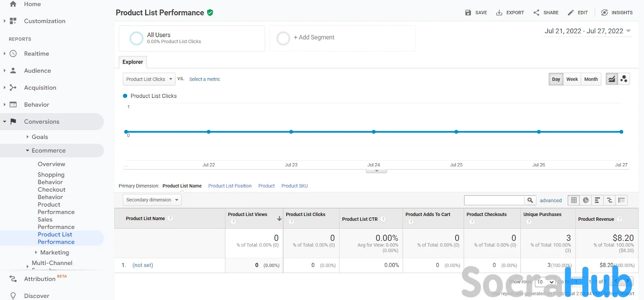Switch to line chart view icon
Image resolution: width=644 pixels, height=300 pixels.
(612, 79)
